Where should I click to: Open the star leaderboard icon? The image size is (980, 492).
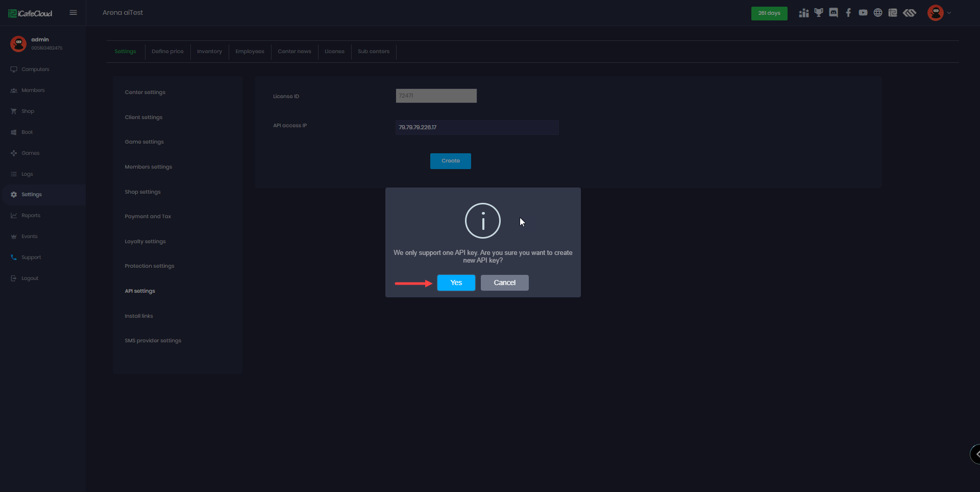804,13
